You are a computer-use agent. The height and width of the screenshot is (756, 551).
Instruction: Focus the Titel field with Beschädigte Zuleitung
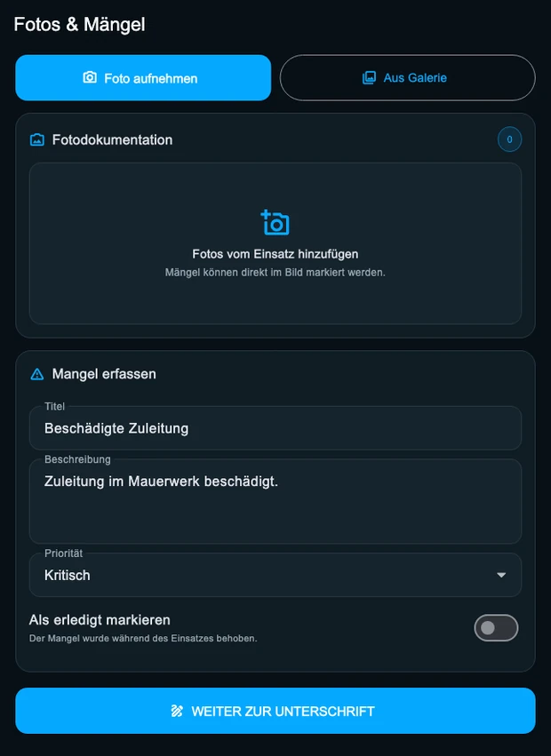point(275,428)
